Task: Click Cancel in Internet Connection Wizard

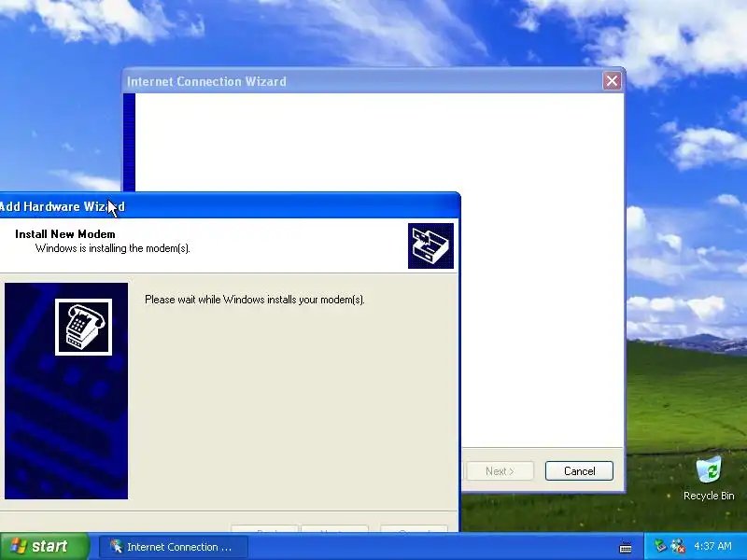Action: point(579,471)
